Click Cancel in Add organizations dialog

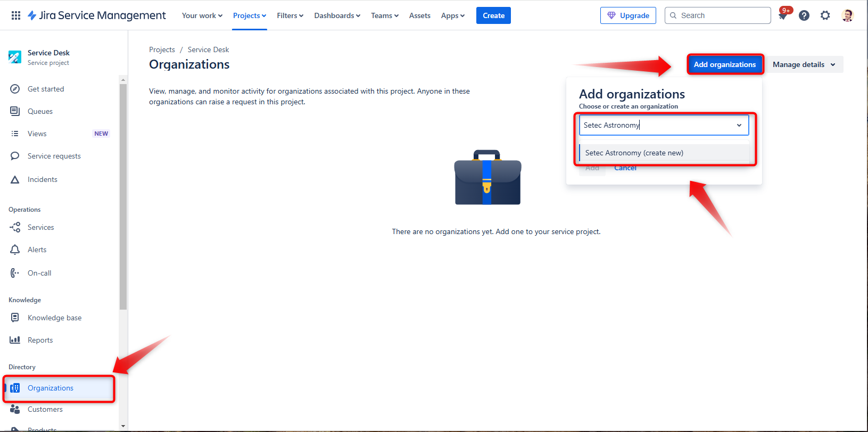click(x=625, y=168)
